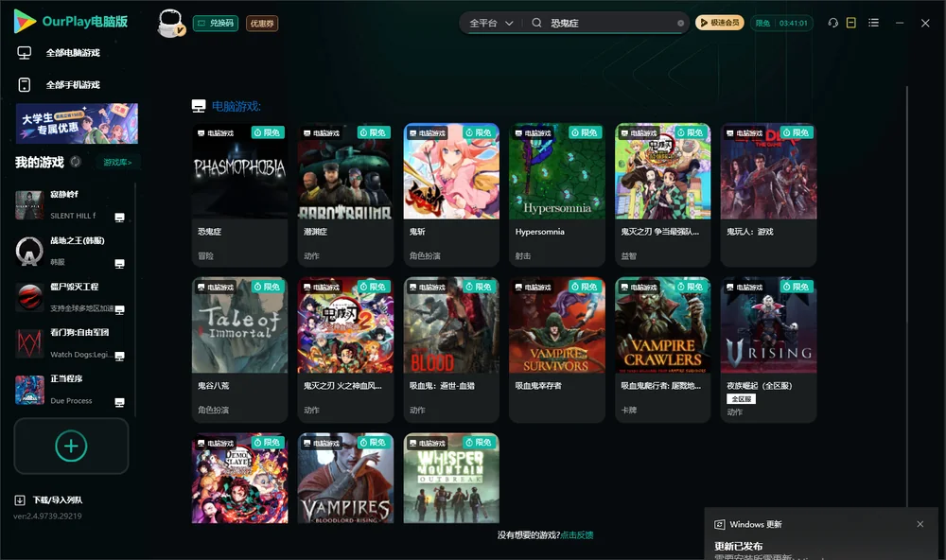Open the Vampire Crawlers cover

click(663, 325)
